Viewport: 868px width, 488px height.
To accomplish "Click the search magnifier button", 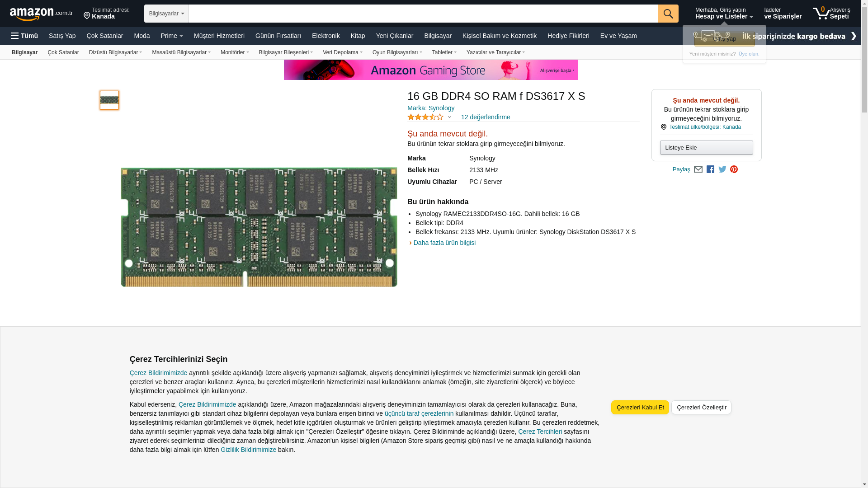I will click(x=668, y=14).
